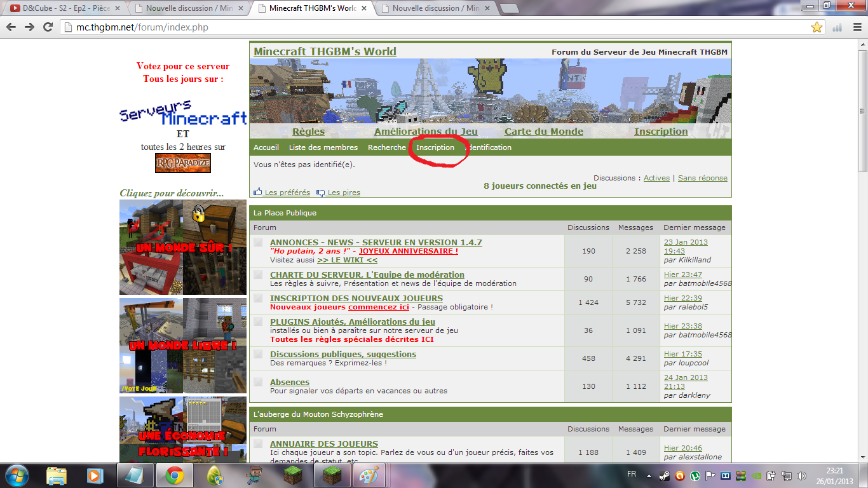Click the Sans réponse discussions link
Viewport: 868px width, 488px height.
702,178
